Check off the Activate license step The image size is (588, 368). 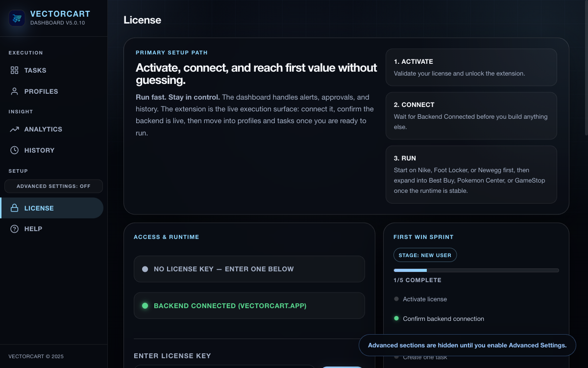click(x=396, y=299)
